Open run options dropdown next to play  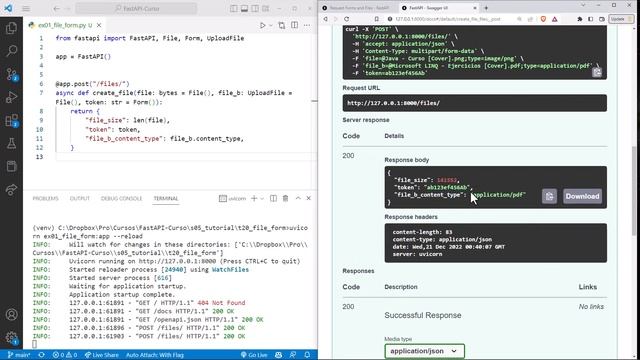[271, 25]
